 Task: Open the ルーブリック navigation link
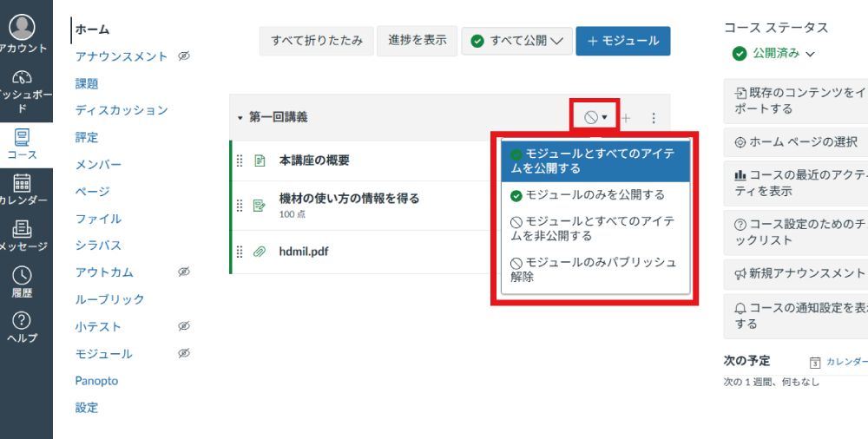click(109, 299)
